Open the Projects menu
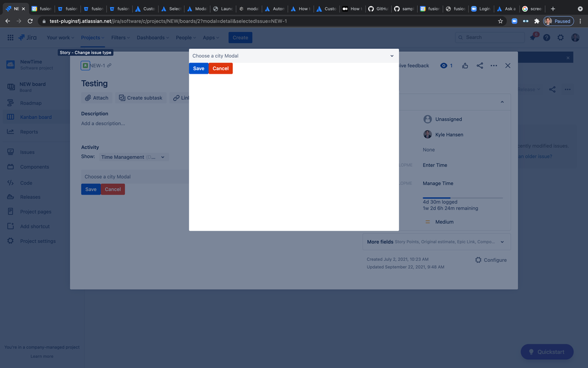This screenshot has width=588, height=368. (92, 37)
